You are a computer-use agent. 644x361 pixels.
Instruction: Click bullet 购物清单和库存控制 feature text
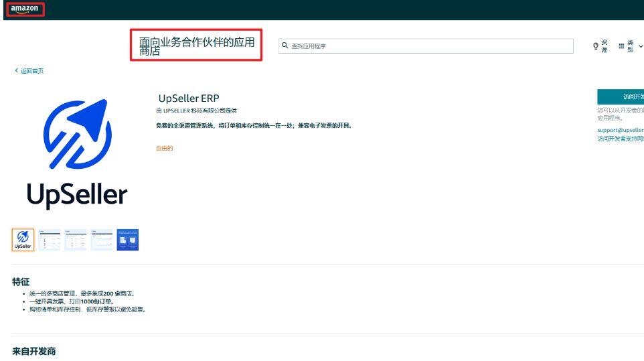point(88,309)
